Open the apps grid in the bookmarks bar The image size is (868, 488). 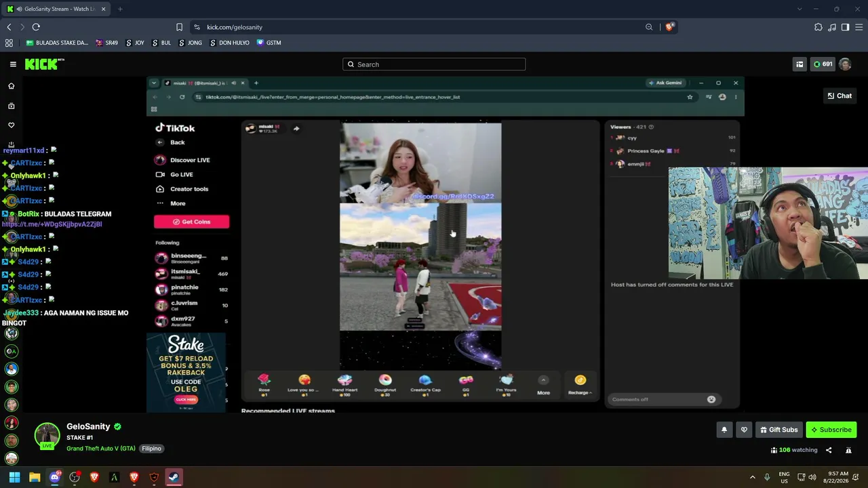[9, 43]
